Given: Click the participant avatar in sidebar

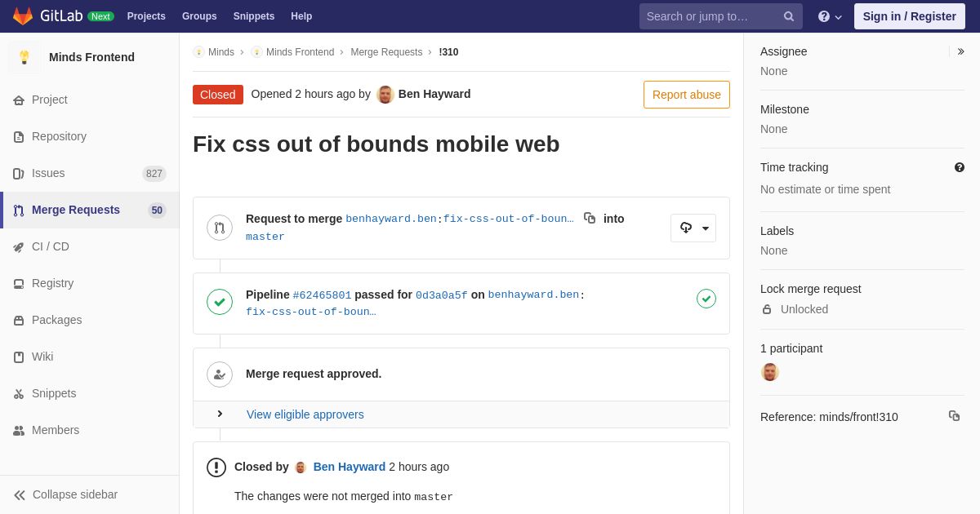Looking at the screenshot, I should [769, 372].
